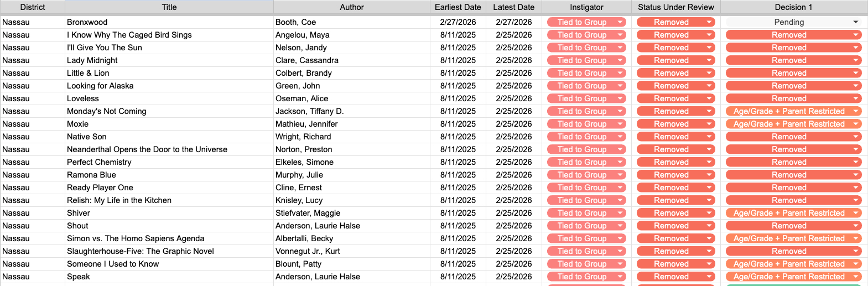
Task: Click the 'Looking for Alaska' title cell
Action: (x=100, y=86)
